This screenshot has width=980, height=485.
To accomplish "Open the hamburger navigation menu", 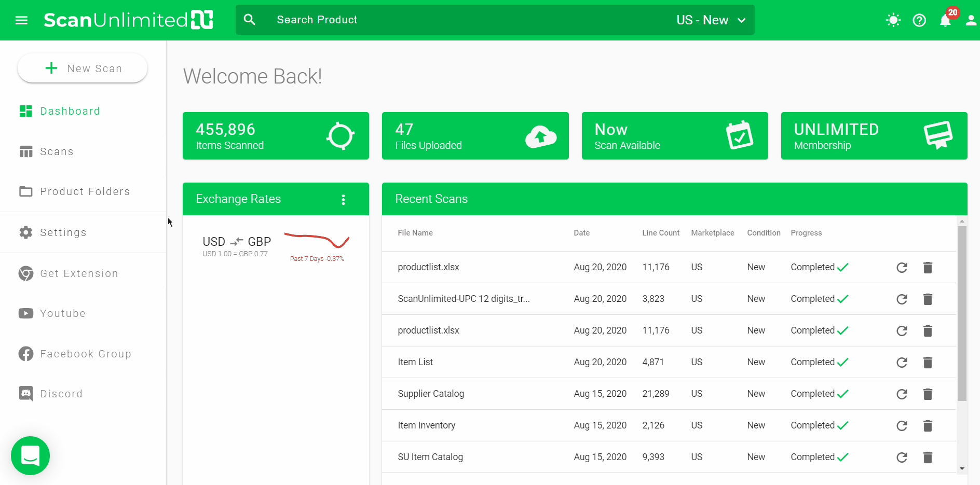I will (x=21, y=20).
